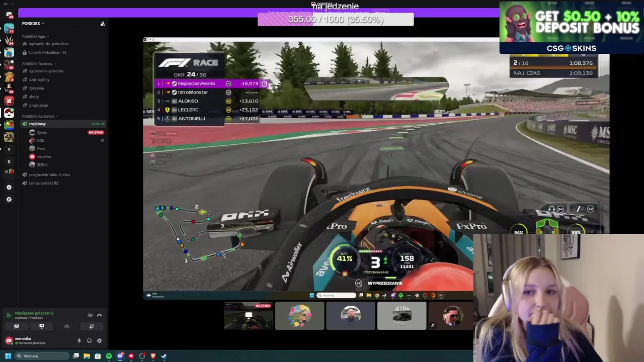Select the fruit-framed avatar participant tile

(299, 316)
